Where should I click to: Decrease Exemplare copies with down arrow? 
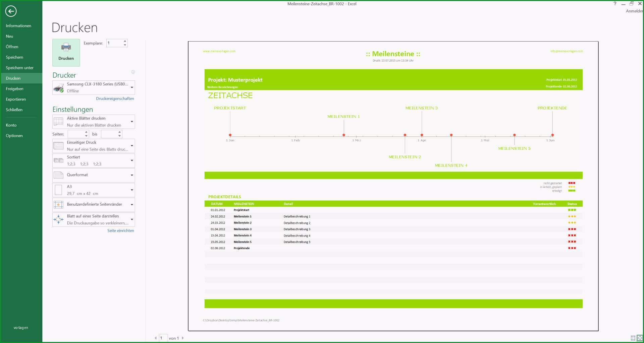(x=125, y=45)
